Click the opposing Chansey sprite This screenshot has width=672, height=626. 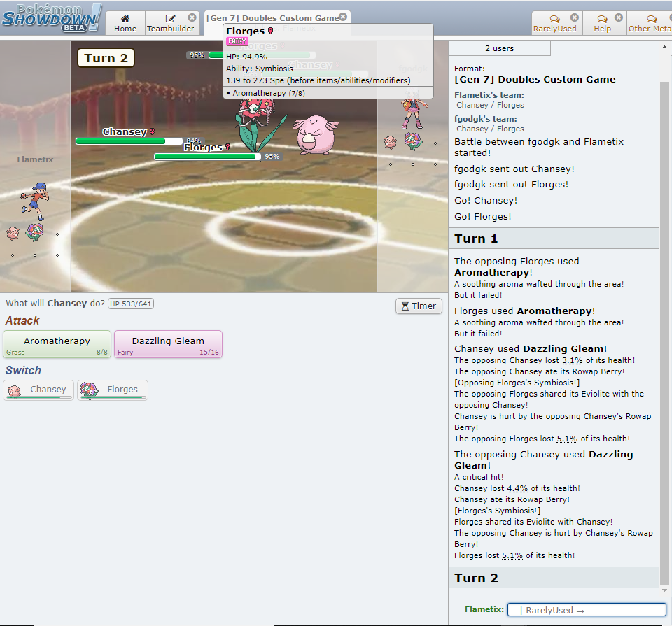(x=316, y=134)
